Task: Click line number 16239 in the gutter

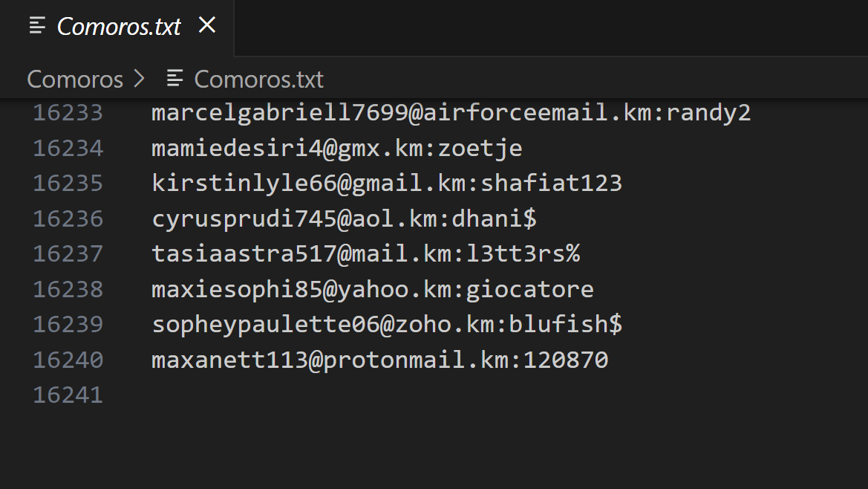Action: [x=68, y=325]
